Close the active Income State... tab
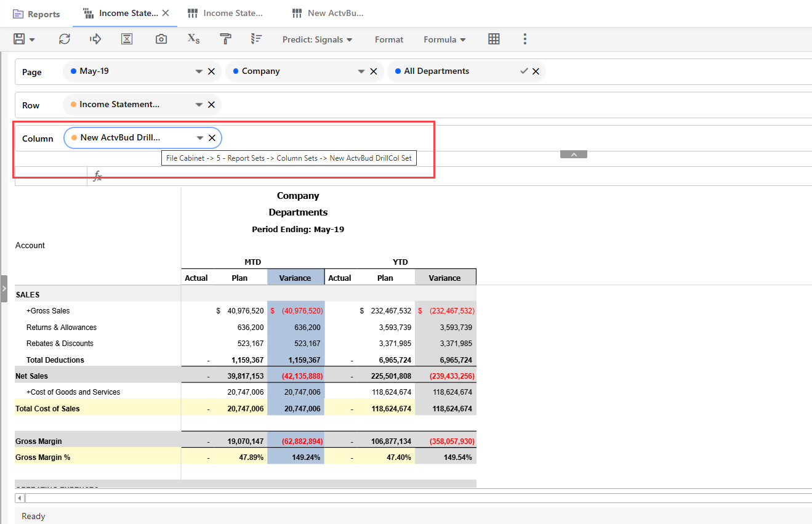Viewport: 812px width, 524px height. (166, 13)
